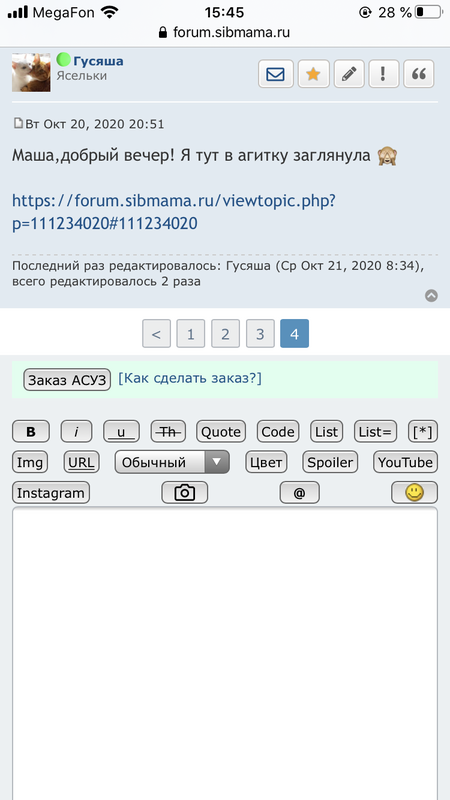Click the quotation marks quote post icon

tap(419, 74)
